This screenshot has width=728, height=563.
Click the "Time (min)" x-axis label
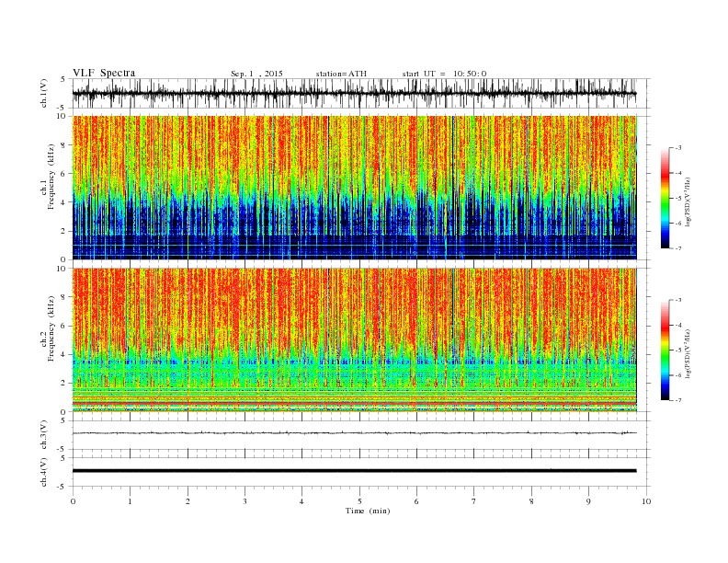pyautogui.click(x=368, y=511)
